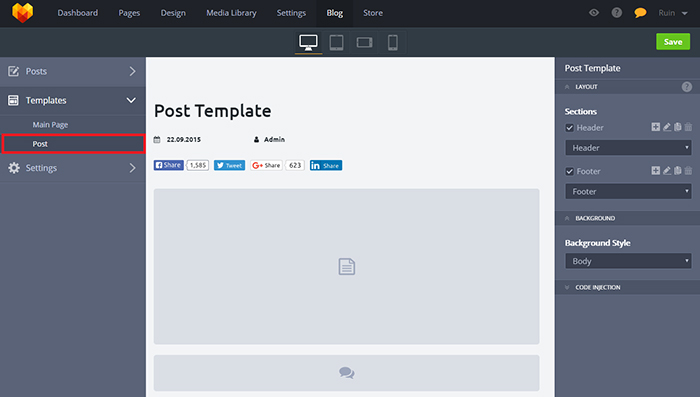Click add icon in Header row
700x397 pixels.
click(655, 127)
